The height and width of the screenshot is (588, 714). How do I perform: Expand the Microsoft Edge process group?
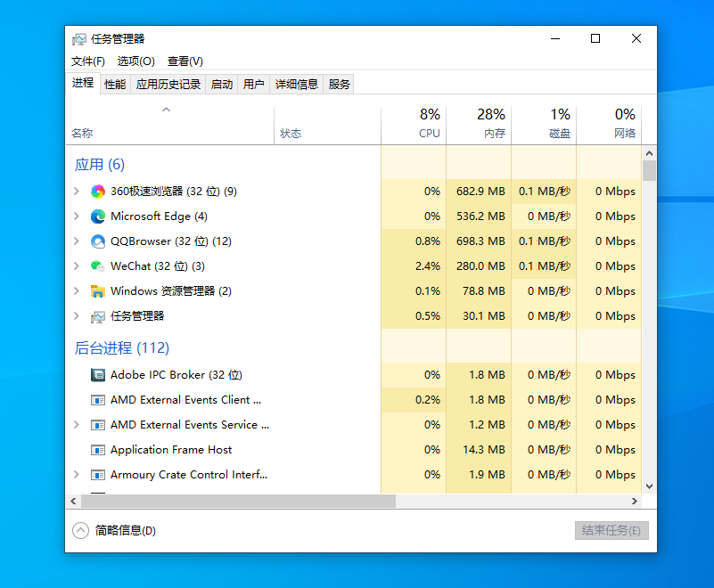(77, 216)
